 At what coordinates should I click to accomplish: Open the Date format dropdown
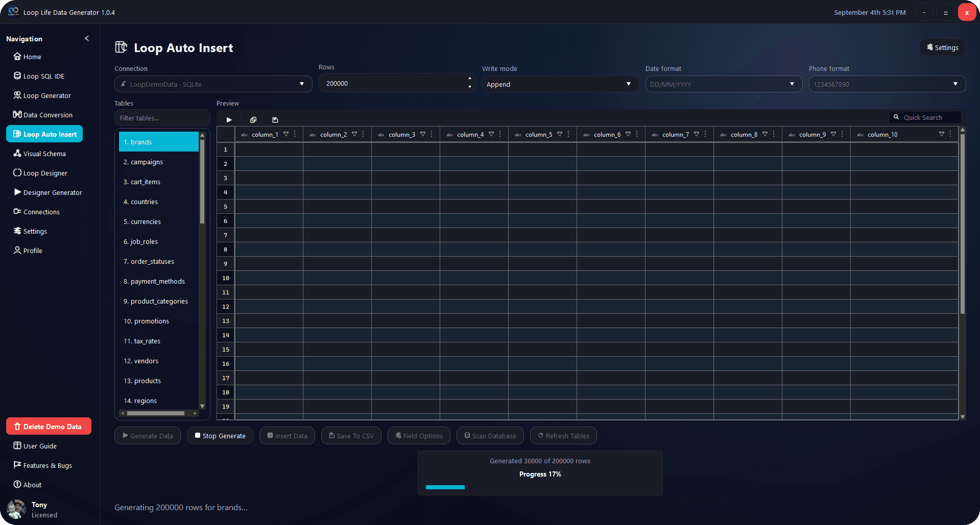(x=724, y=84)
